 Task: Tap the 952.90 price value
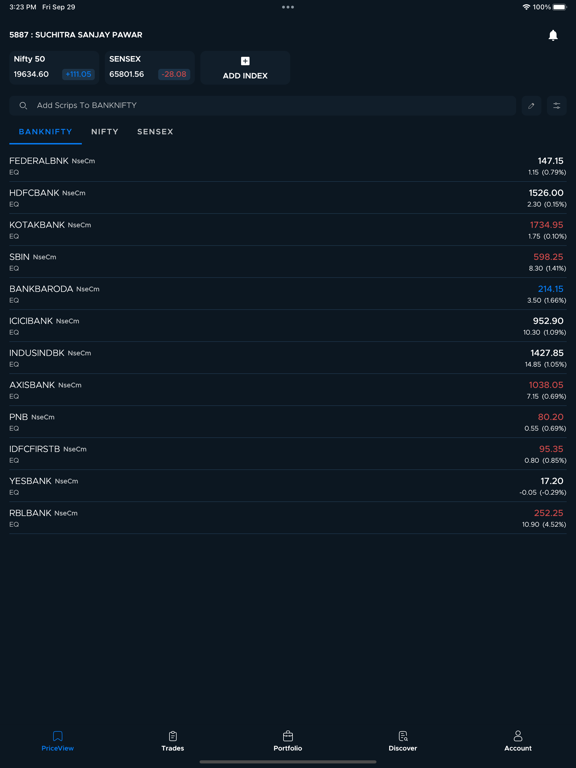(548, 321)
